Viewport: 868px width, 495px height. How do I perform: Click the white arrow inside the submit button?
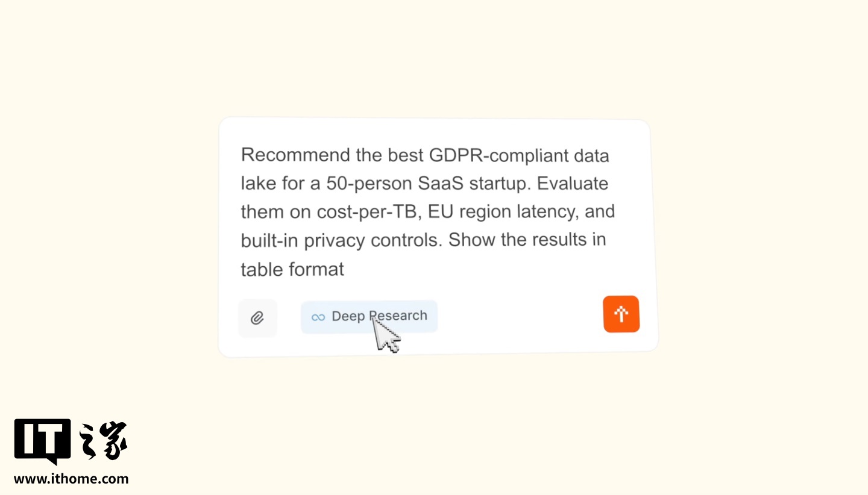pos(621,314)
